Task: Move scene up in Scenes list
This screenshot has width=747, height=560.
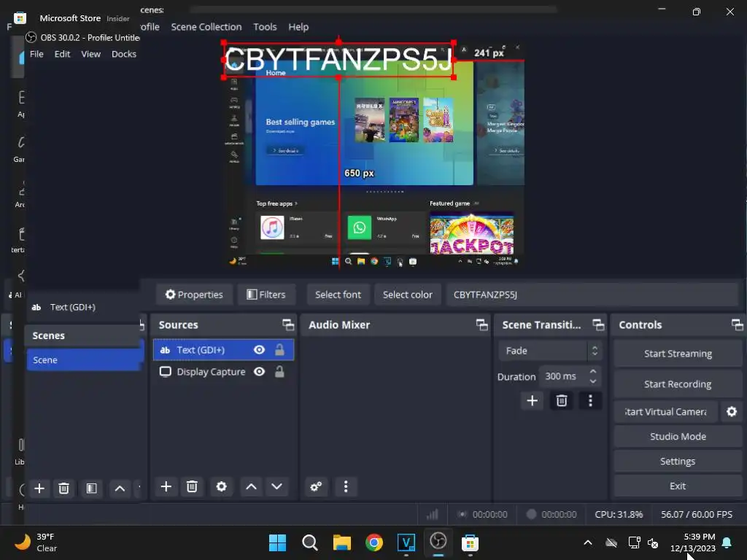Action: pyautogui.click(x=120, y=489)
